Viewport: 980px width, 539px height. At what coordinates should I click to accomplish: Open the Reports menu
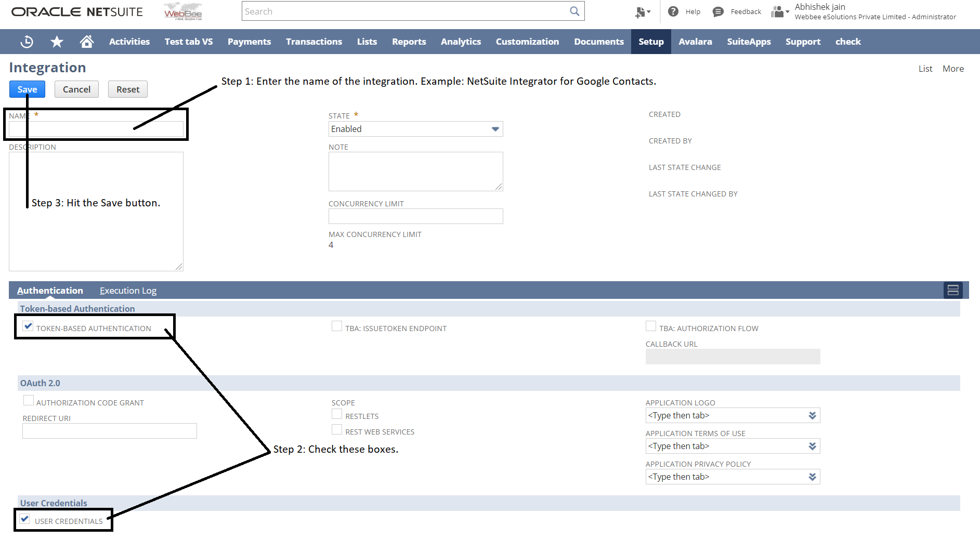pyautogui.click(x=409, y=42)
